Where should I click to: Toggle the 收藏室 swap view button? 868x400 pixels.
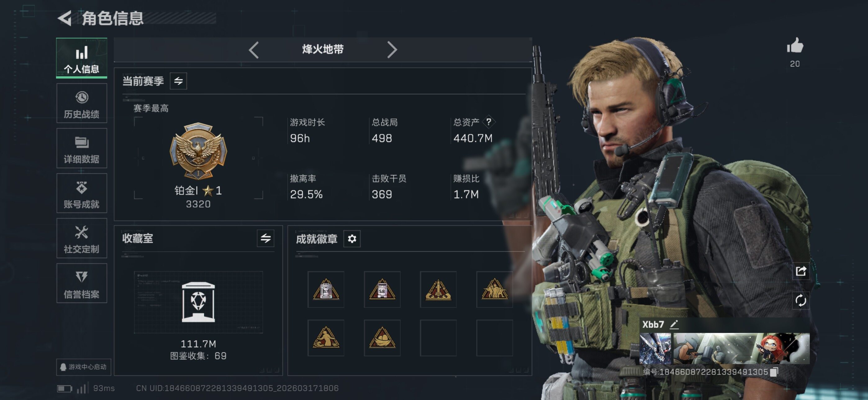(265, 238)
